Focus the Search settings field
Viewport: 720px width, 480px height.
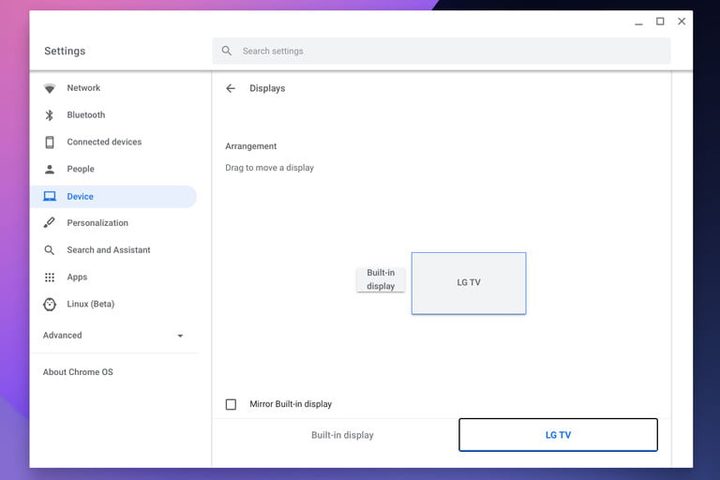[441, 51]
